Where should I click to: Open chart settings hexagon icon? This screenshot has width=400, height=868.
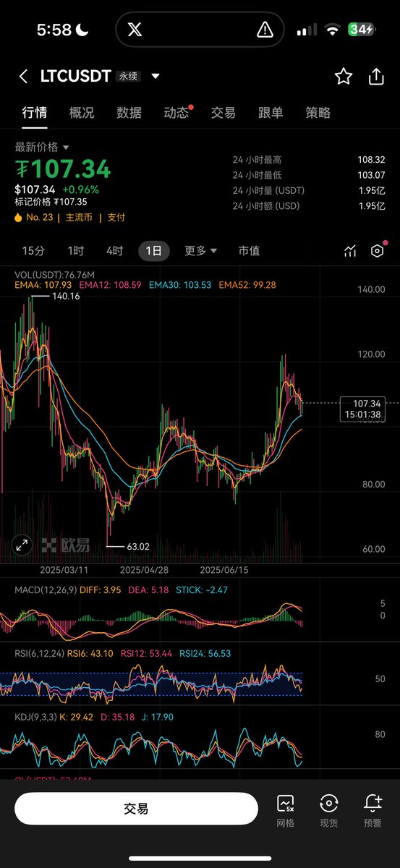[377, 251]
